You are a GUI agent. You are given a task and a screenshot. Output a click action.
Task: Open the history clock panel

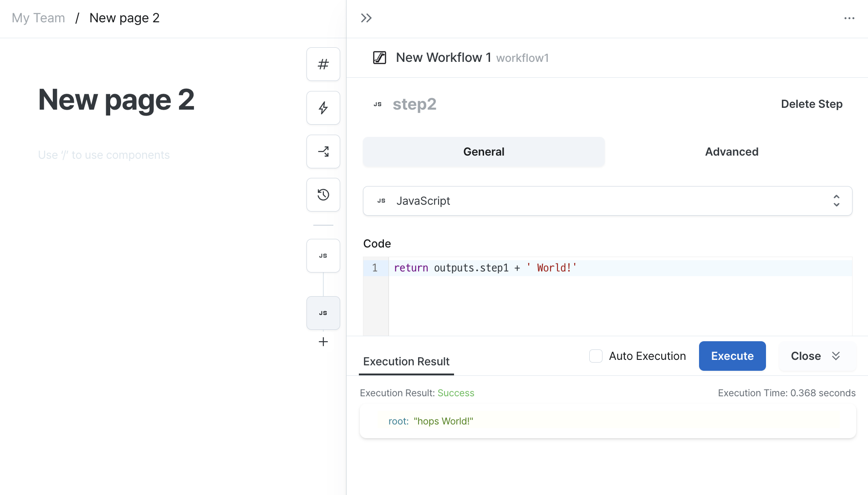[x=323, y=195]
